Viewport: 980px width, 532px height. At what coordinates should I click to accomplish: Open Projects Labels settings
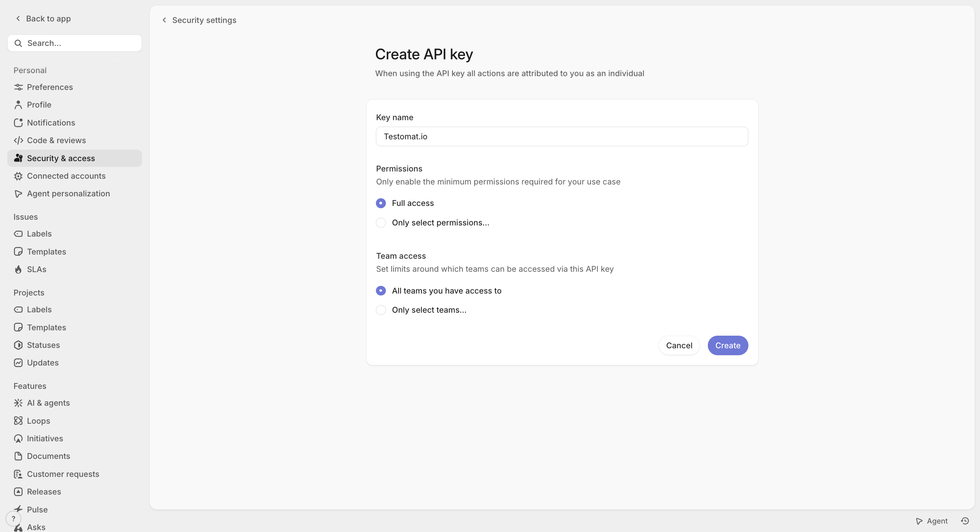pos(75,310)
